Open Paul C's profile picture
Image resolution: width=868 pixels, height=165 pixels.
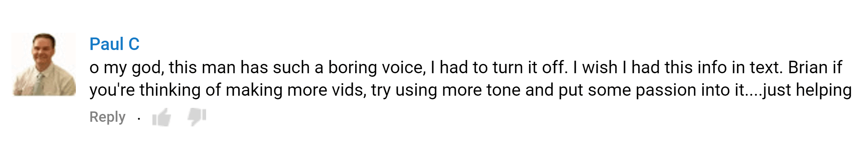44,65
